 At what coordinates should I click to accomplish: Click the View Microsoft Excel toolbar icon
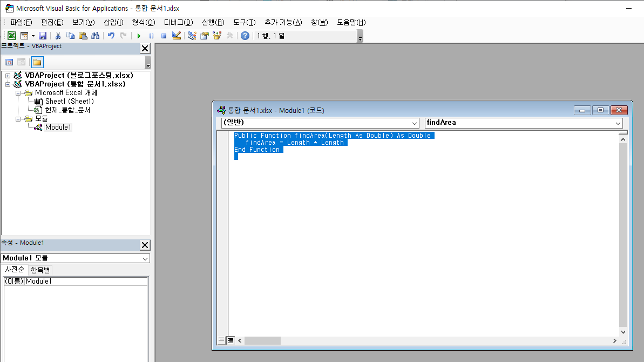coord(12,36)
